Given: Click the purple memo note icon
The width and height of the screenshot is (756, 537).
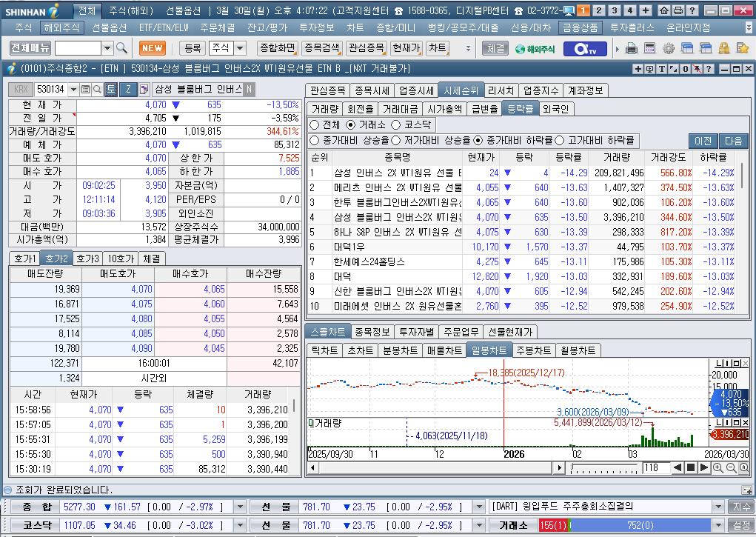Looking at the screenshot, I should (x=144, y=90).
